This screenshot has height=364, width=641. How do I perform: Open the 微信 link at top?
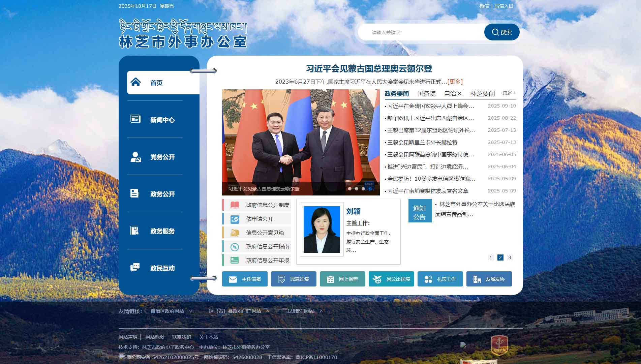click(x=484, y=6)
